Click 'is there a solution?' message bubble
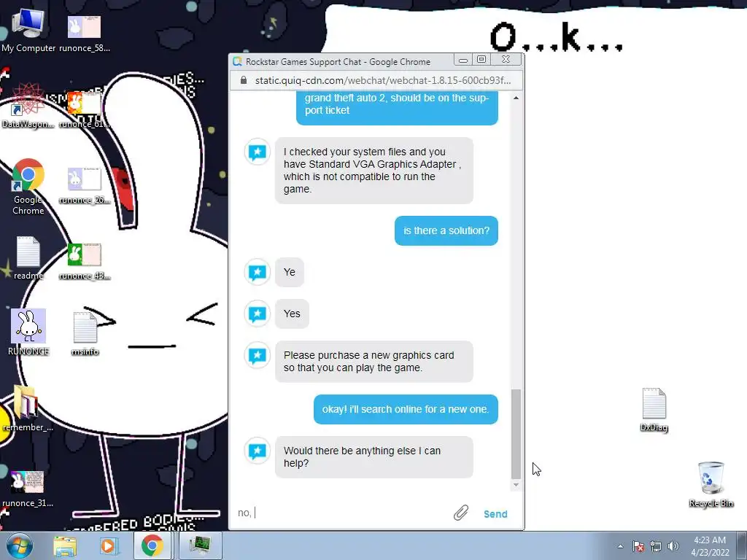 pos(446,231)
